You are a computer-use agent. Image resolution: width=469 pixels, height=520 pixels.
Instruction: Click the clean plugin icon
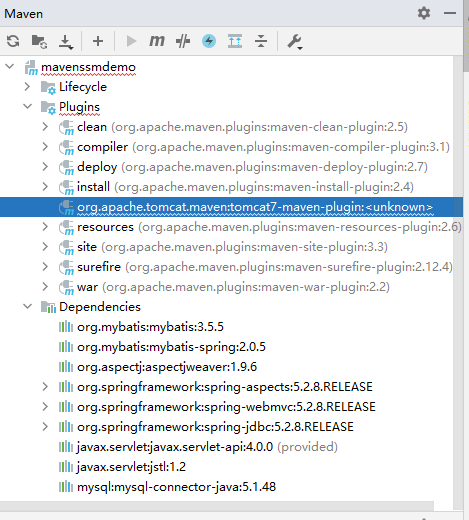66,128
